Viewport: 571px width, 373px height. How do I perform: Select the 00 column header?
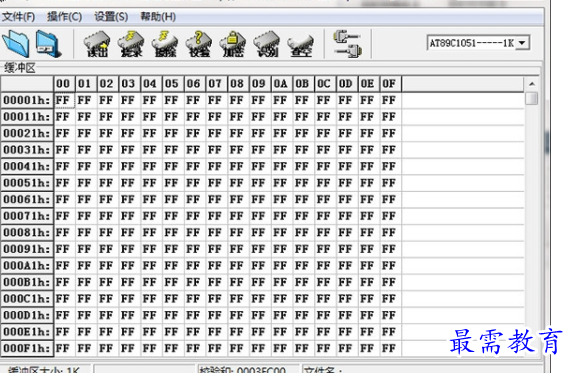coord(64,84)
